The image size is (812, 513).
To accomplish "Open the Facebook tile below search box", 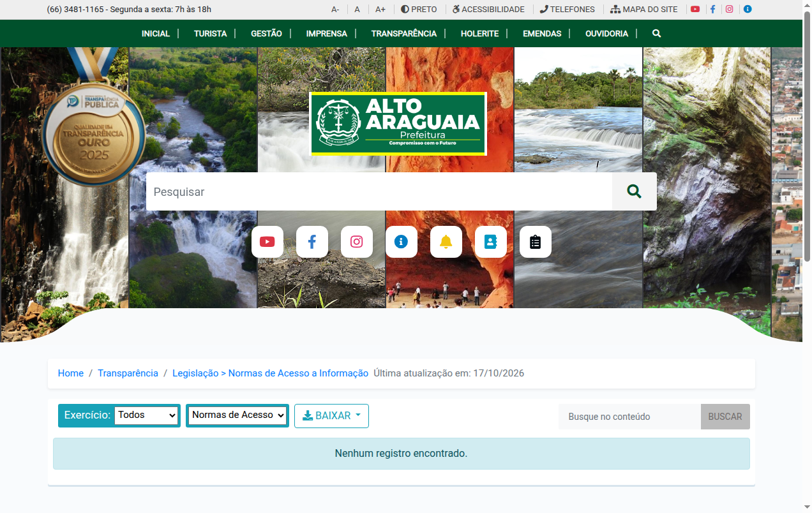I will (312, 242).
